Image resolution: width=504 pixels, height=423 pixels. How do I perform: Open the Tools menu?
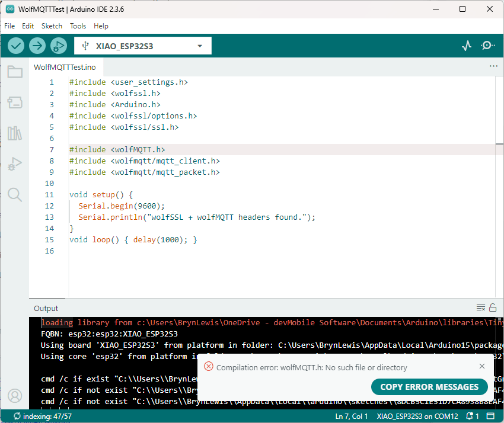[78, 26]
